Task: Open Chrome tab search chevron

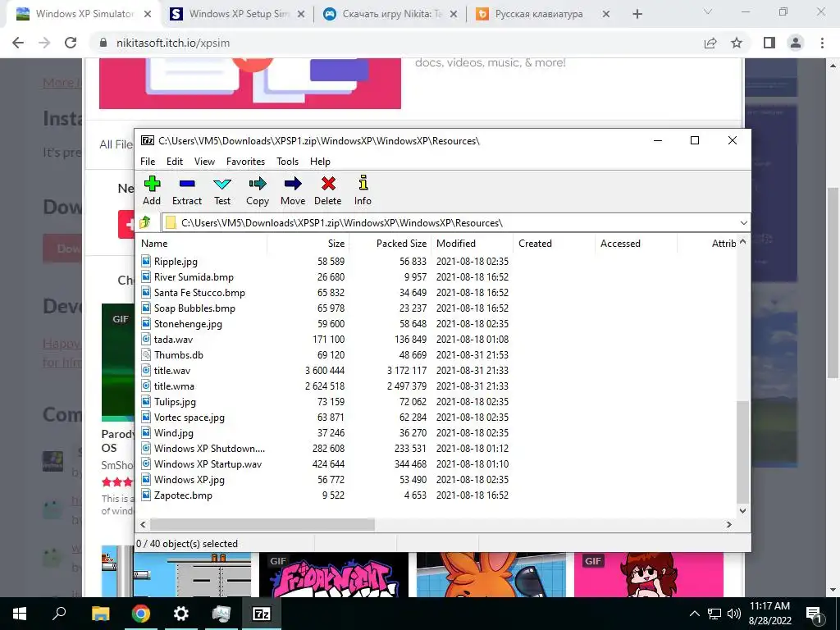Action: pos(708,11)
